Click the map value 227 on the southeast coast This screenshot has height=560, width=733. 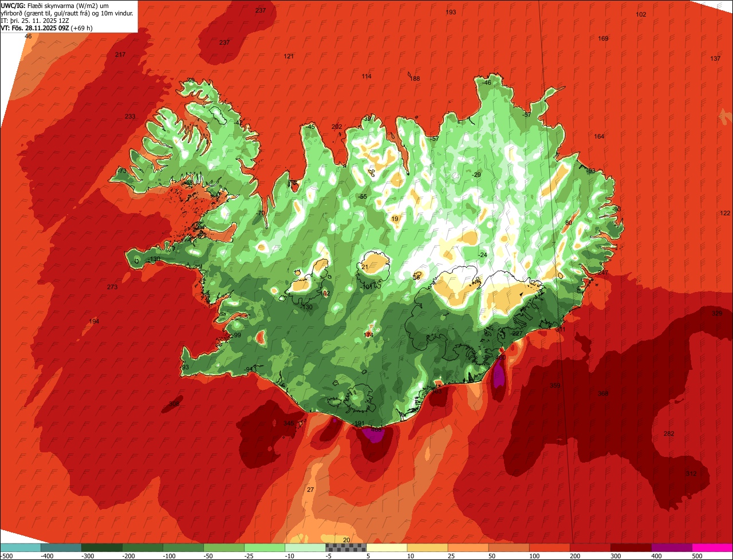pyautogui.click(x=517, y=333)
